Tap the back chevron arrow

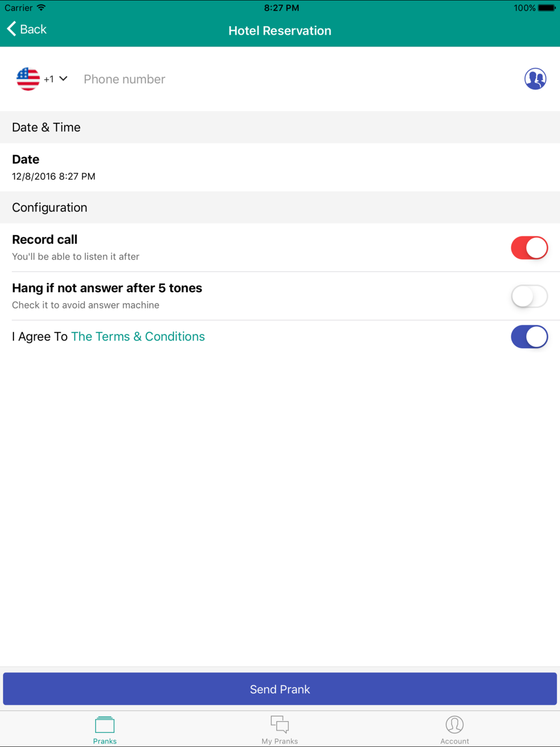11,29
